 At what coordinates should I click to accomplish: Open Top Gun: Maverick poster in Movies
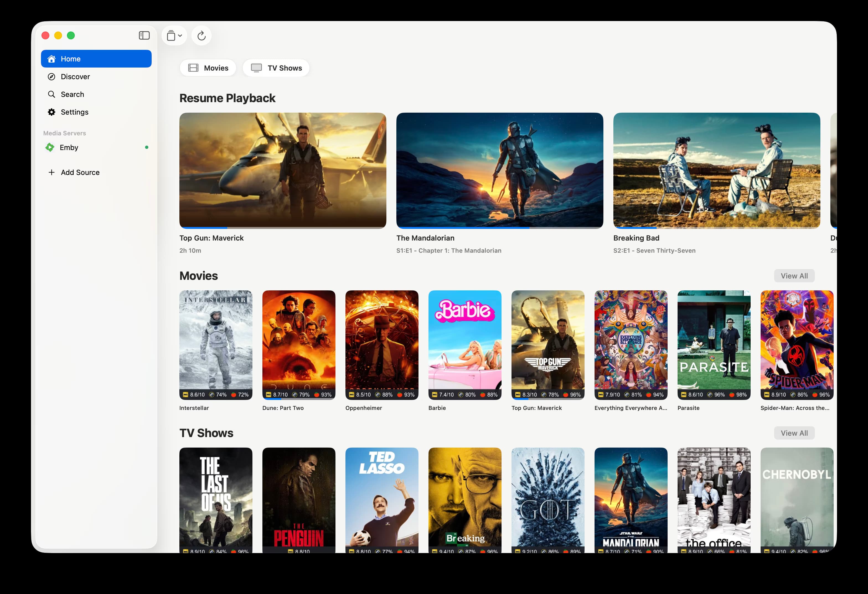point(548,345)
